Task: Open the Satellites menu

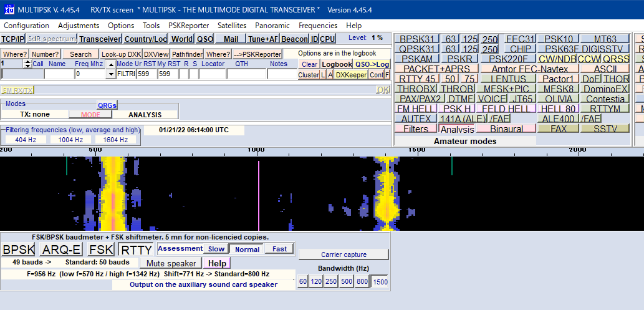Action: click(x=232, y=26)
